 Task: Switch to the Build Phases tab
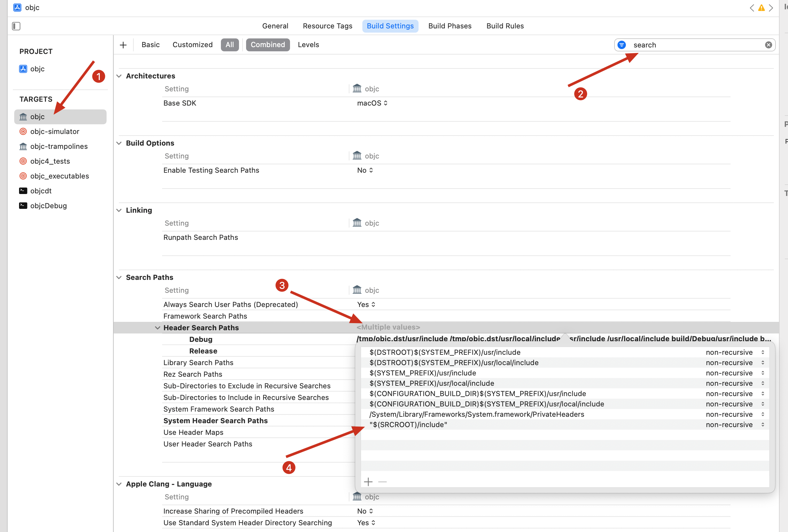click(449, 26)
